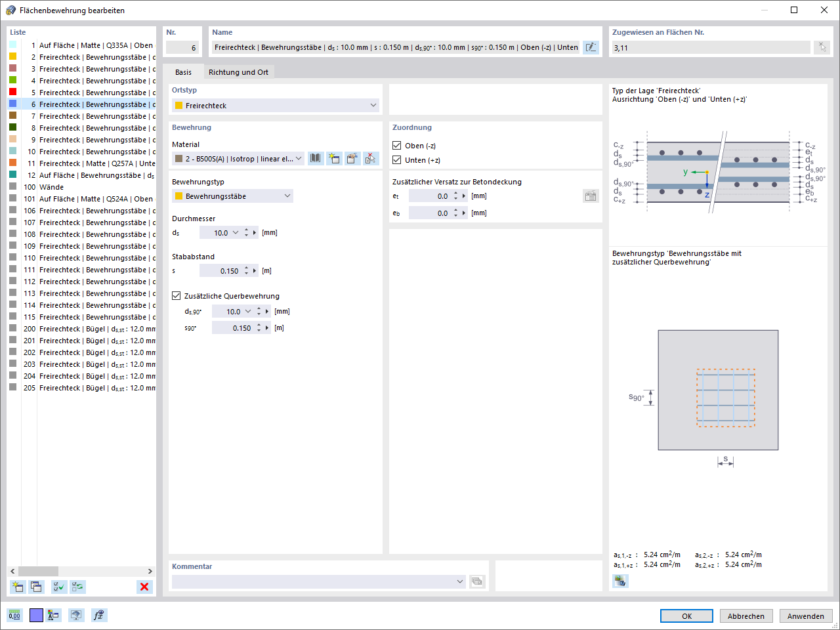
Task: Switch to the Basis tab
Action: click(x=183, y=72)
